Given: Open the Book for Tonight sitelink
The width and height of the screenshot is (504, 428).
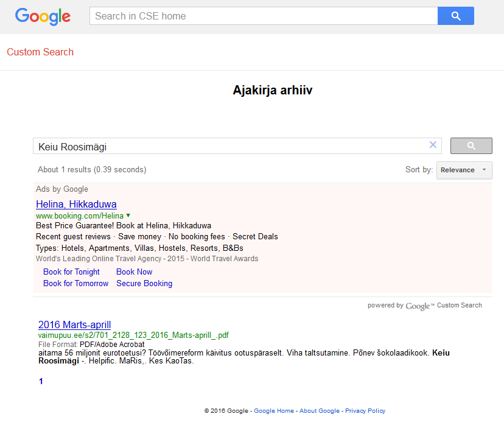Looking at the screenshot, I should pos(71,272).
